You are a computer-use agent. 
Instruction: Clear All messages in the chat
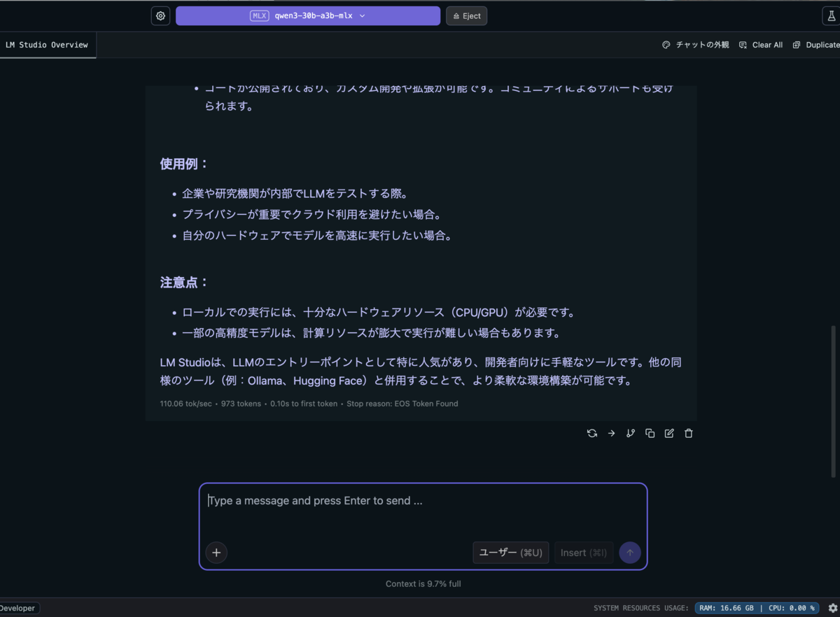coord(760,45)
